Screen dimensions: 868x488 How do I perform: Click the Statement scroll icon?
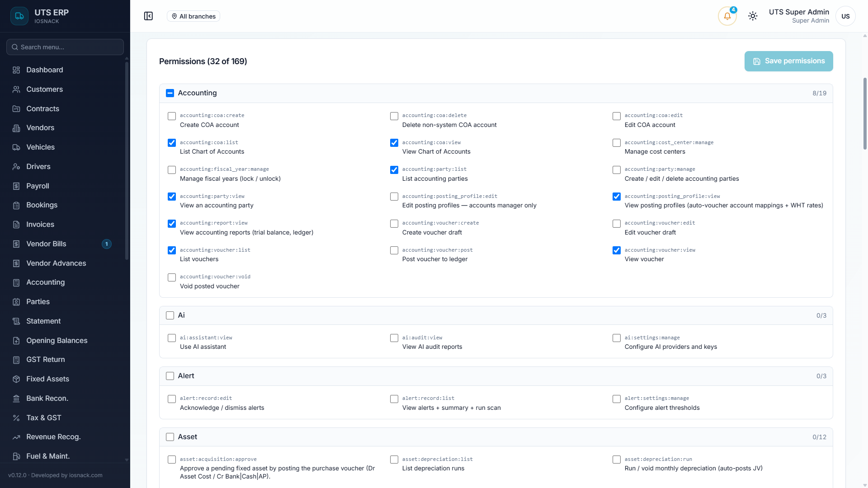(x=16, y=321)
